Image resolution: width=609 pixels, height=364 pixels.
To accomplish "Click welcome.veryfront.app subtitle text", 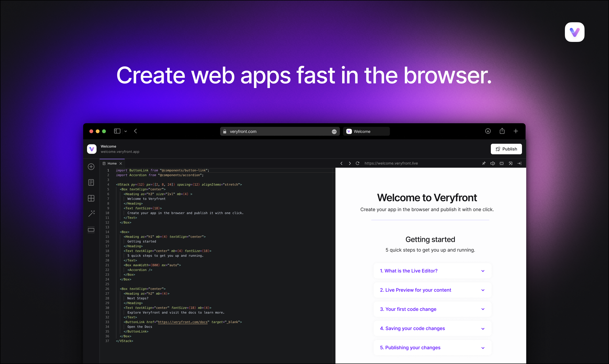I will point(120,152).
